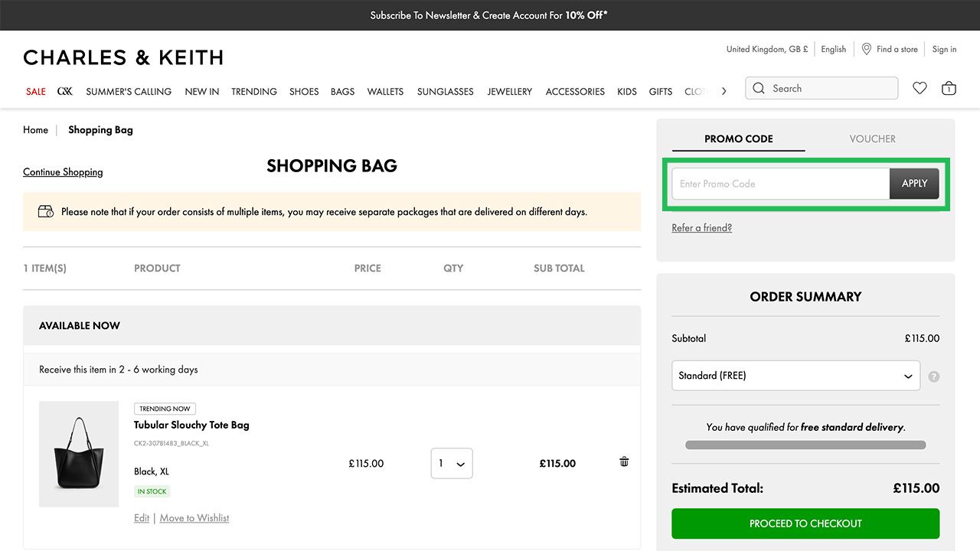Click the Refer a friend link

pos(701,227)
